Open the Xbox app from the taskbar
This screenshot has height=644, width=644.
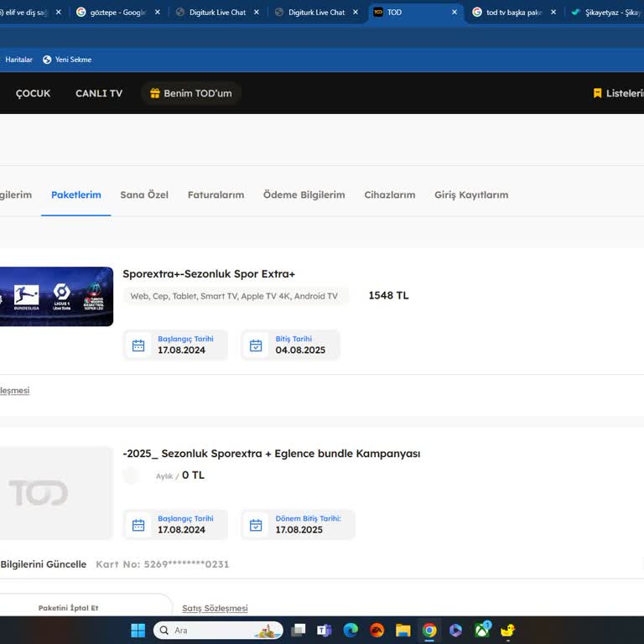tap(482, 630)
